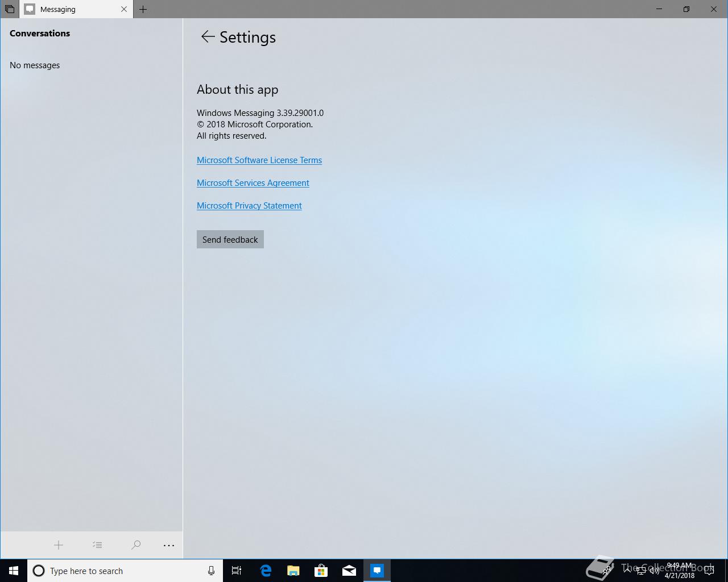
Task: Open Microsoft Privacy Statement link
Action: pyautogui.click(x=249, y=206)
